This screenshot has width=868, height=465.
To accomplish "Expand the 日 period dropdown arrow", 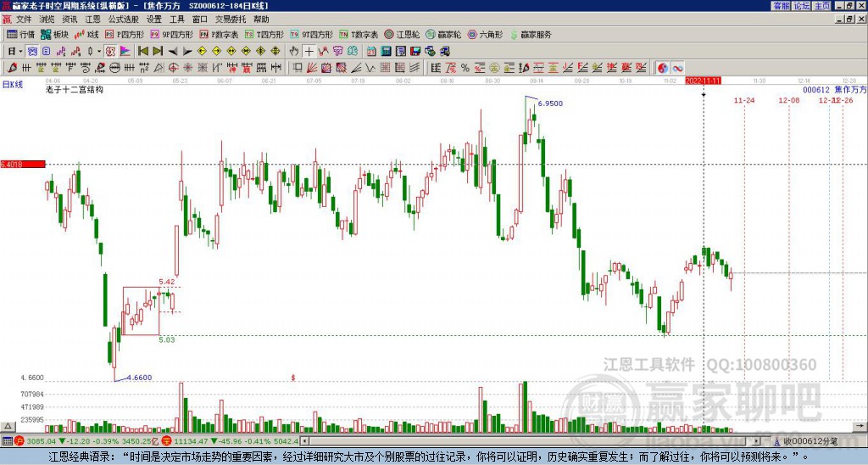I will tap(20, 52).
